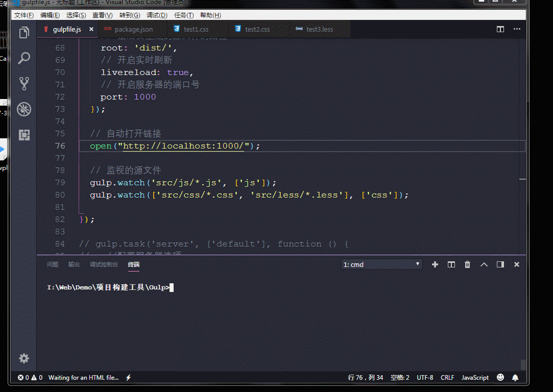Kill the terminal with trash icon

click(467, 264)
